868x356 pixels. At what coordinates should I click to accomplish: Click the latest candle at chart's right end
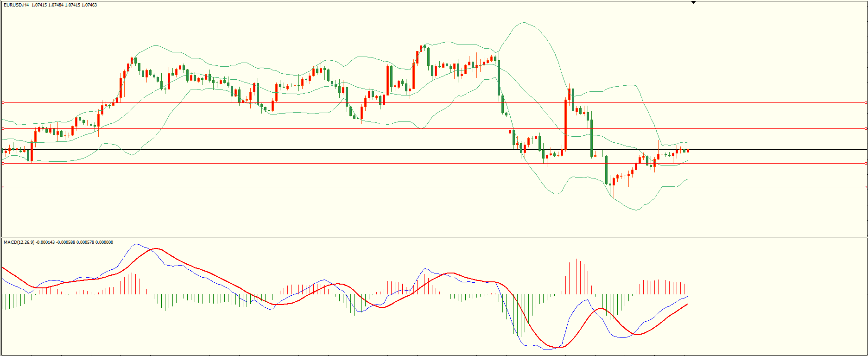[x=688, y=150]
